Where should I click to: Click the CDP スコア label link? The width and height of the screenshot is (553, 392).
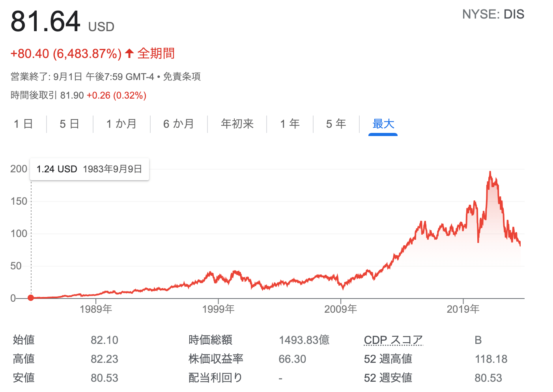tap(393, 340)
